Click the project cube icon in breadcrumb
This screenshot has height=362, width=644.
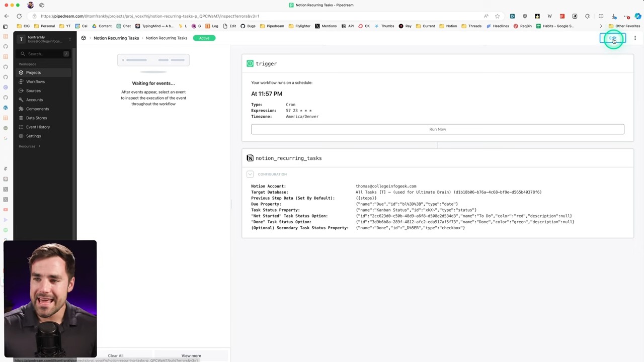[84, 38]
